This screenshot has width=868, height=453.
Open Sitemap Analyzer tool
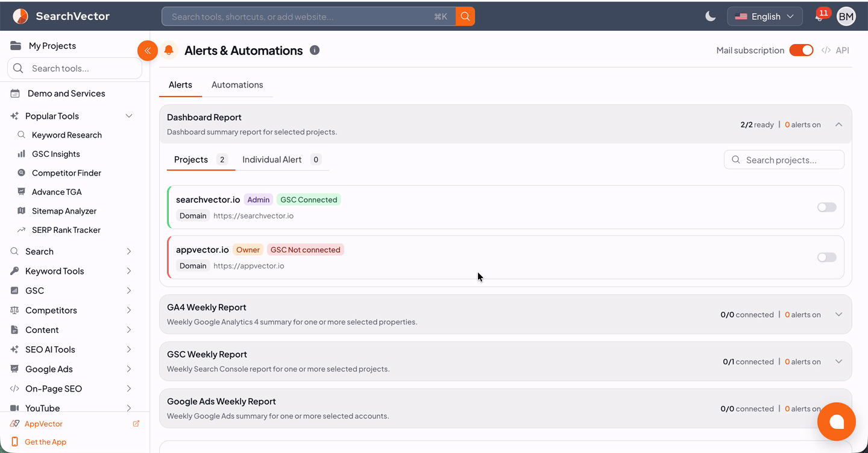64,211
